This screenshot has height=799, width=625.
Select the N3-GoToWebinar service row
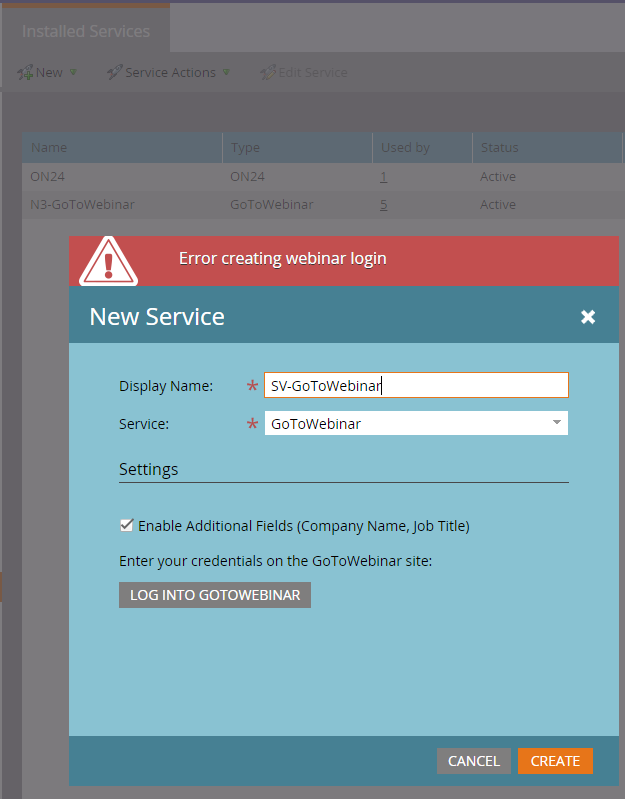tap(82, 205)
